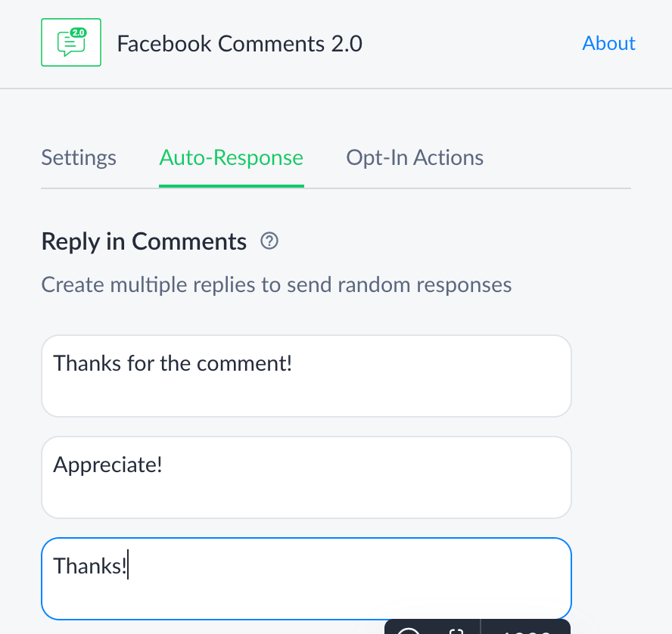Viewport: 672px width, 634px height.
Task: Click the Reply in Comments heading
Action: 143,241
